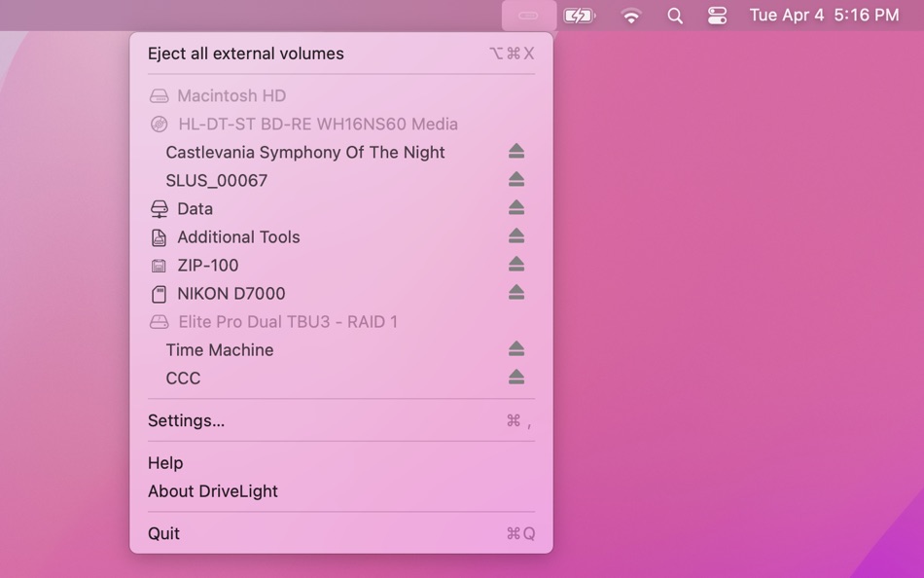
Task: Click the Macintosh HD drive icon
Action: (x=160, y=95)
